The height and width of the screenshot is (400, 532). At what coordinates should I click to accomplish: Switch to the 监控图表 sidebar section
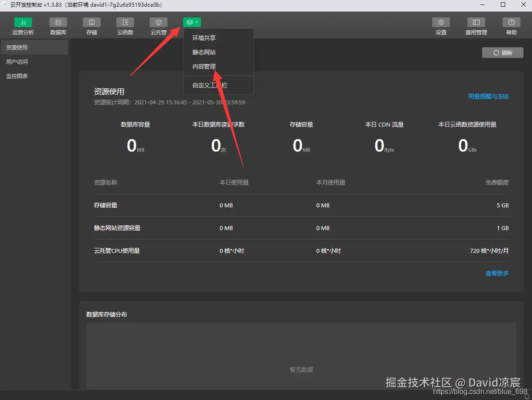(x=18, y=76)
